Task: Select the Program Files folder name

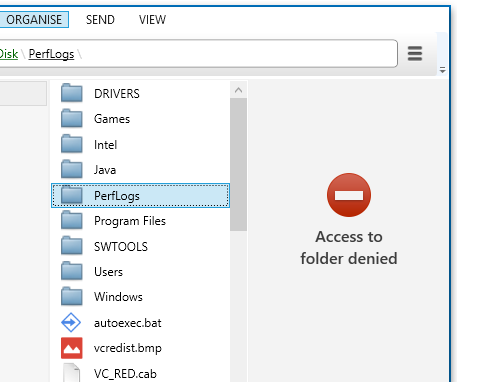Action: (130, 221)
